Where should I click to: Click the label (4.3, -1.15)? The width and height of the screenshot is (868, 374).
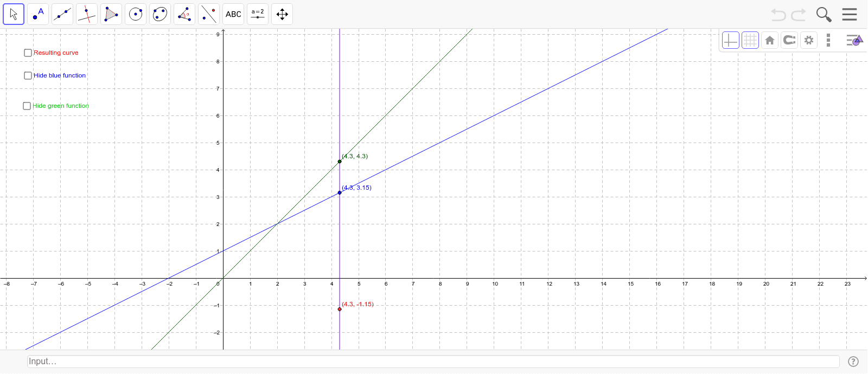point(358,304)
